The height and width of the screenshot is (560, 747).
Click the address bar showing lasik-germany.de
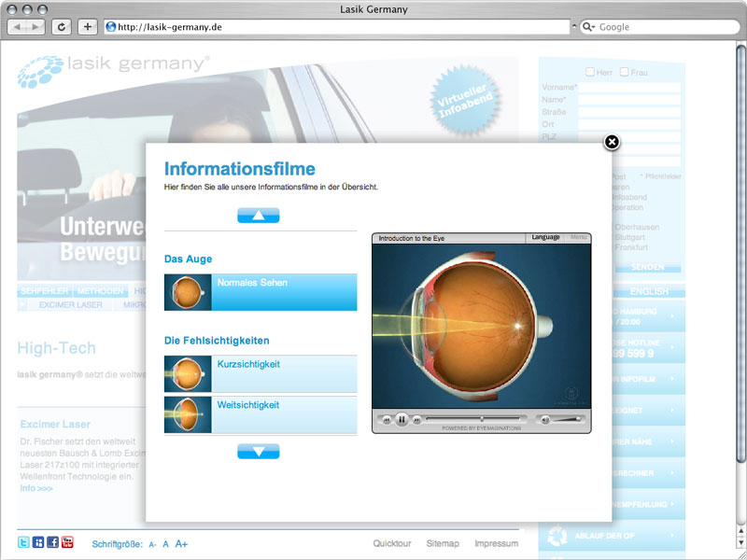337,27
